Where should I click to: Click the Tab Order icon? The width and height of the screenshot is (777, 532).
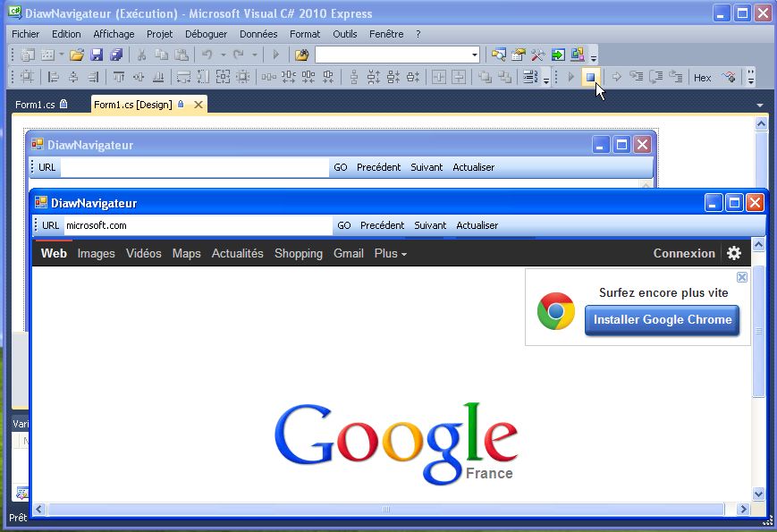coord(530,77)
